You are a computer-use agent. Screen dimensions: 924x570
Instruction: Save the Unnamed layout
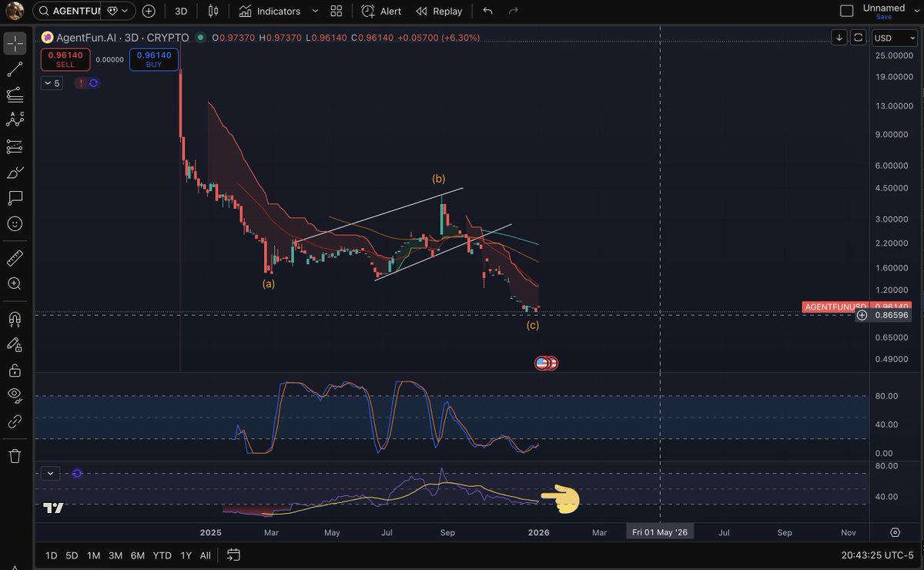884,17
